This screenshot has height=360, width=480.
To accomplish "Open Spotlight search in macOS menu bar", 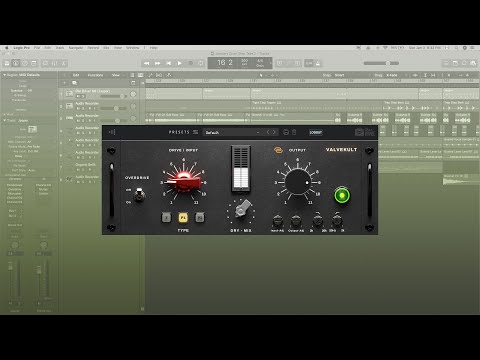I will click(x=456, y=48).
